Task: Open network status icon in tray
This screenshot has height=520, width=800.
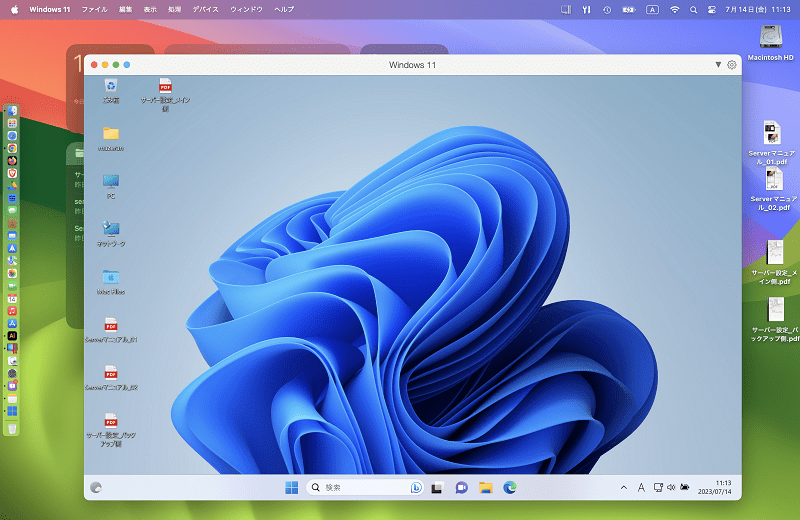Action: (658, 488)
